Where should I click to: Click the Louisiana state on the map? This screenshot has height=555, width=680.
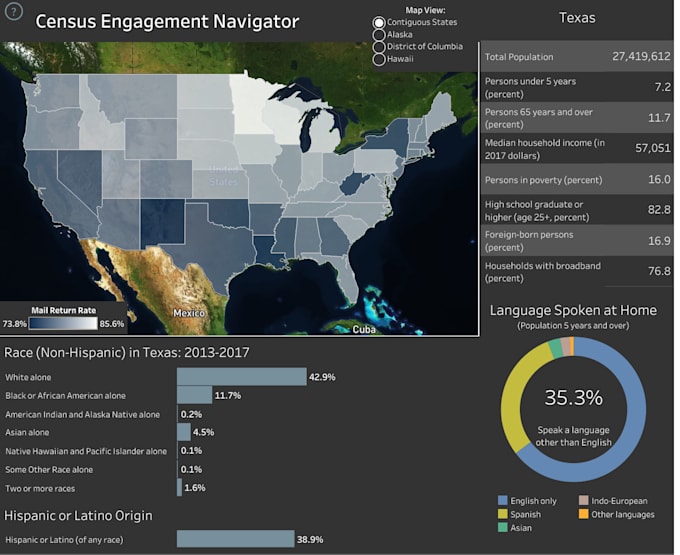[x=265, y=250]
